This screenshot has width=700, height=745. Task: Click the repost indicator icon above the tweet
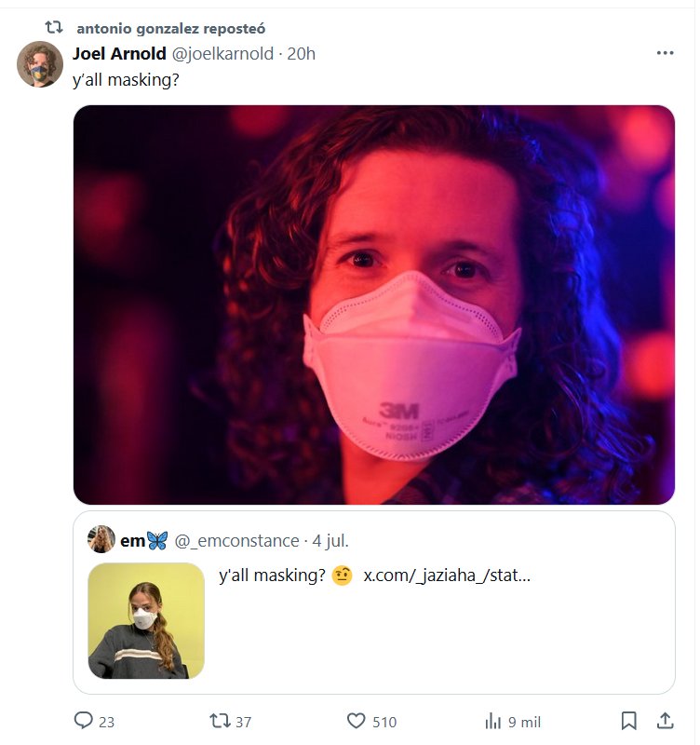[x=55, y=28]
